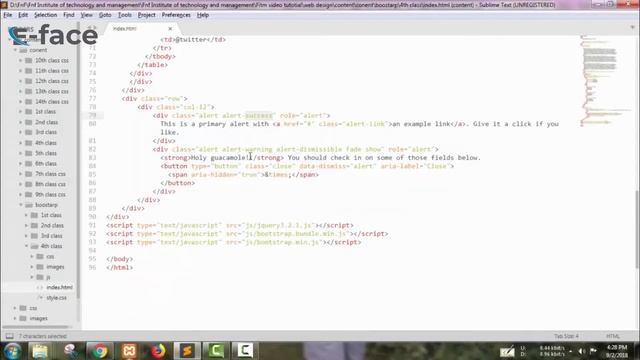Click the 1st class folder icon under boostarp
Viewport: 640px width, 360px height.
click(34, 215)
